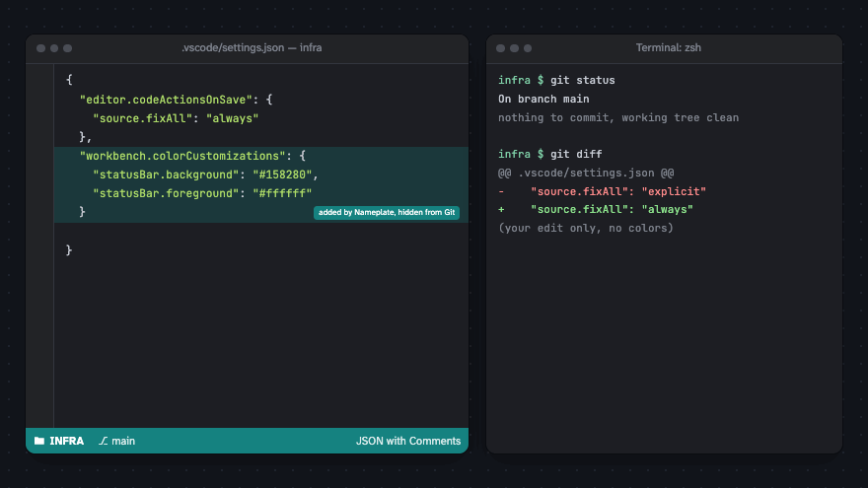Click the removed line with "explicit"
Viewport: 868px width, 488px height.
[603, 191]
